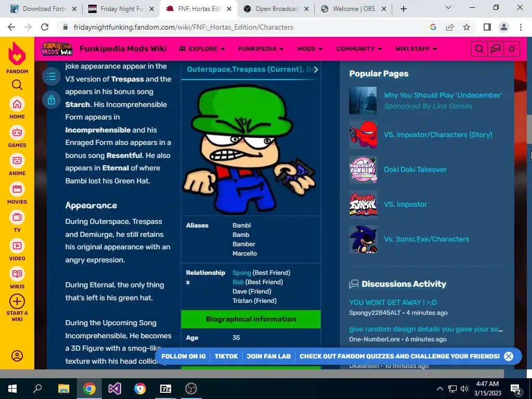The height and width of the screenshot is (399, 532).
Task: Open the TV section icon
Action: [x=17, y=218]
